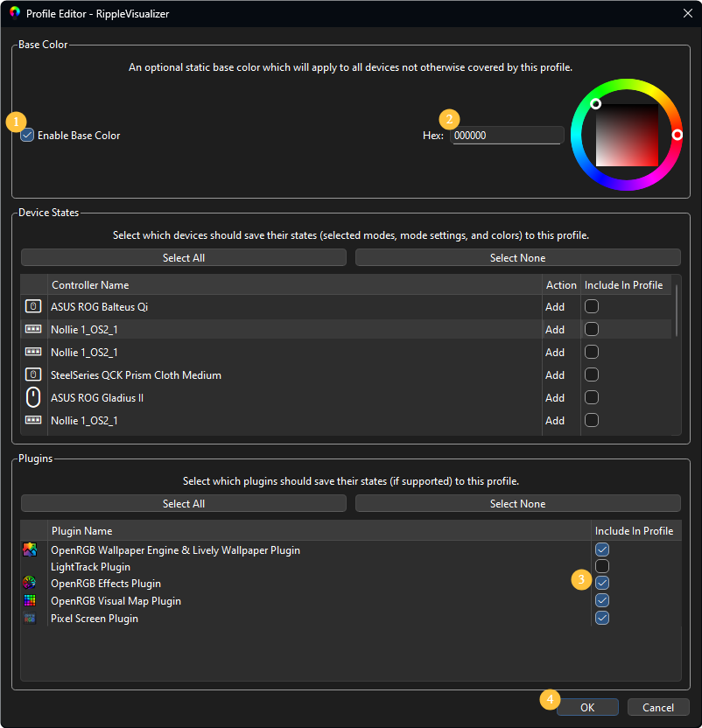This screenshot has height=728, width=702.
Task: Confirm the profile with OK button
Action: 587,707
